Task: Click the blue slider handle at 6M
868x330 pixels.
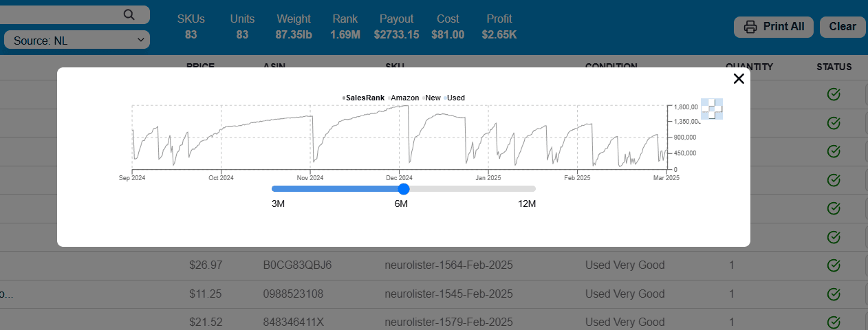Action: 404,189
